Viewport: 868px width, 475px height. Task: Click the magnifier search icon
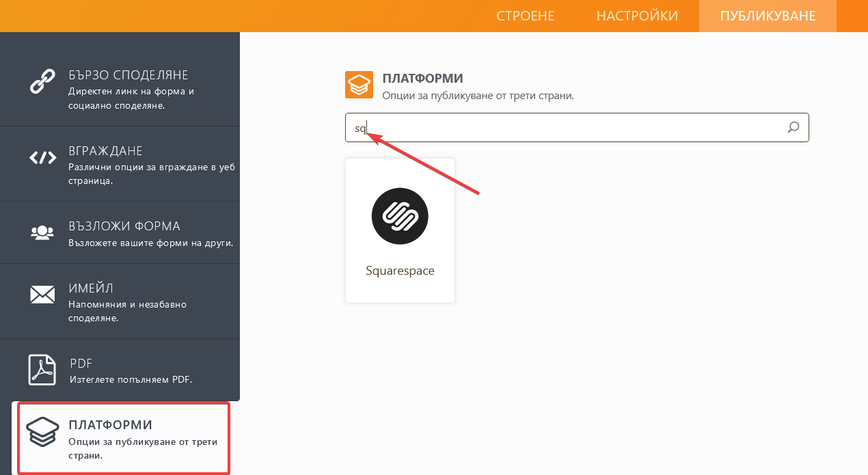tap(794, 127)
